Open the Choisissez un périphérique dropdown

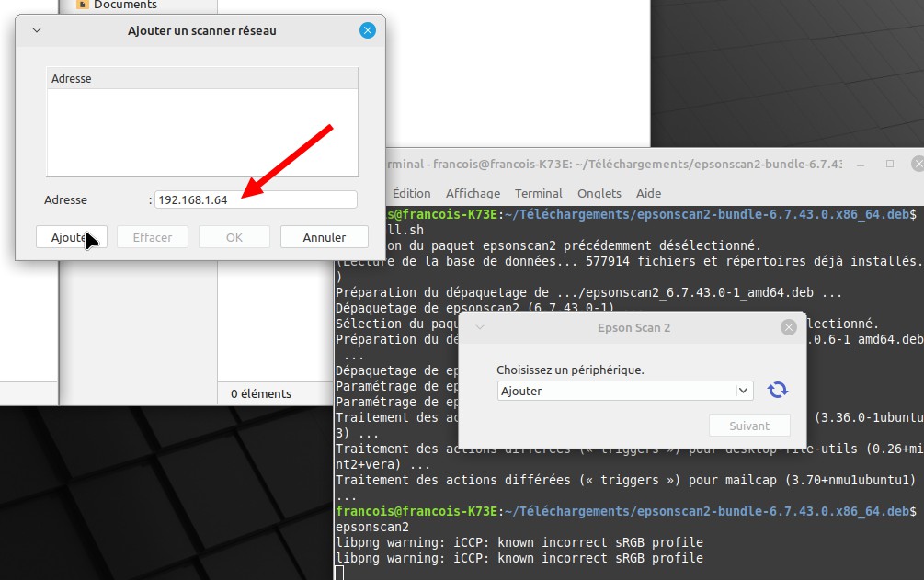(x=624, y=391)
